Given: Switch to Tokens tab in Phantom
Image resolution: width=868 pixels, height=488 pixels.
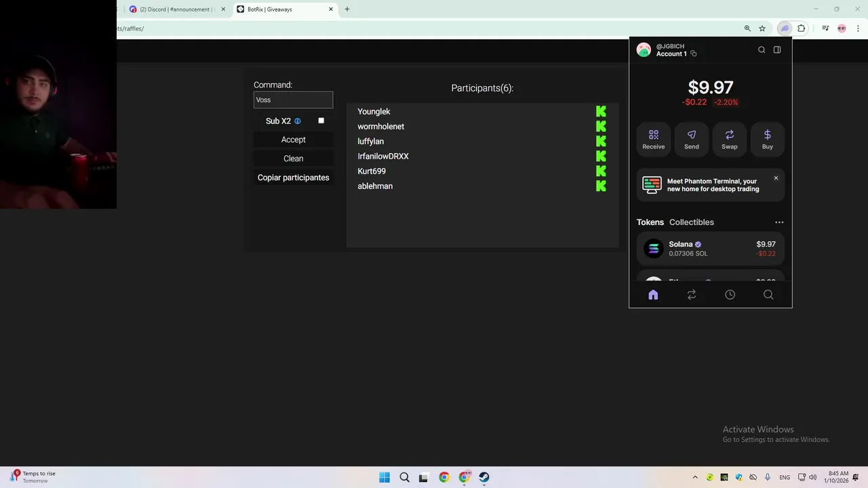Looking at the screenshot, I should (650, 222).
